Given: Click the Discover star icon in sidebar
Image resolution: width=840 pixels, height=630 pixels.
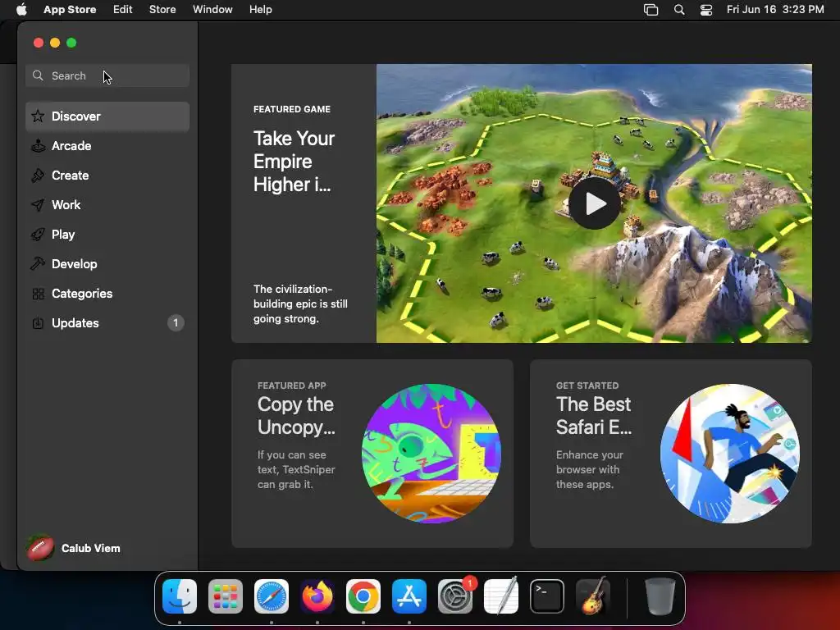Looking at the screenshot, I should click(38, 116).
